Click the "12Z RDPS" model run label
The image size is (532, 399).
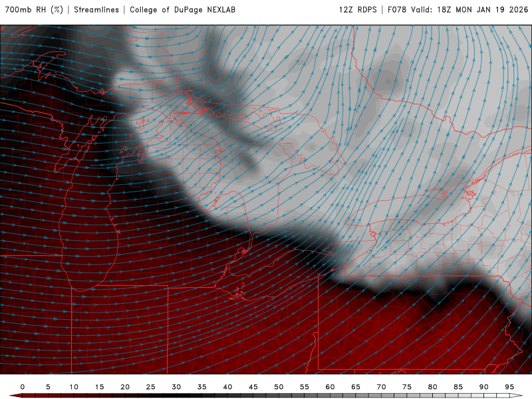click(358, 9)
